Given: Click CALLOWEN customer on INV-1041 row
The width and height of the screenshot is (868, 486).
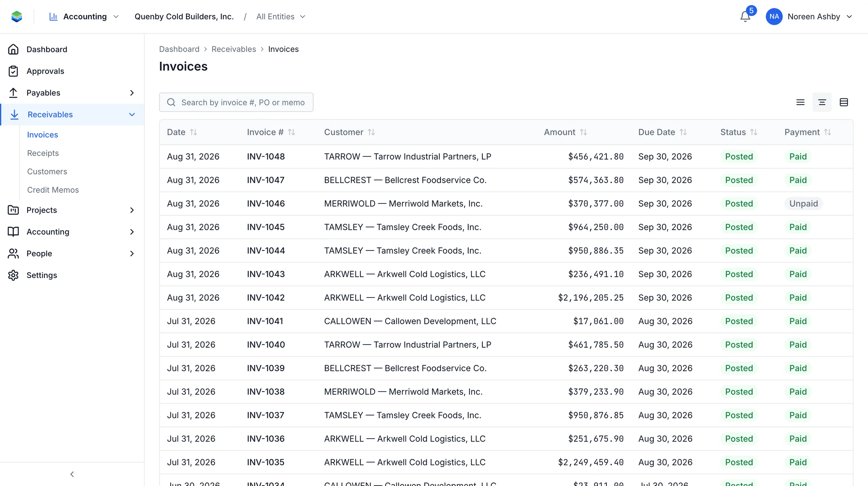Looking at the screenshot, I should [410, 321].
